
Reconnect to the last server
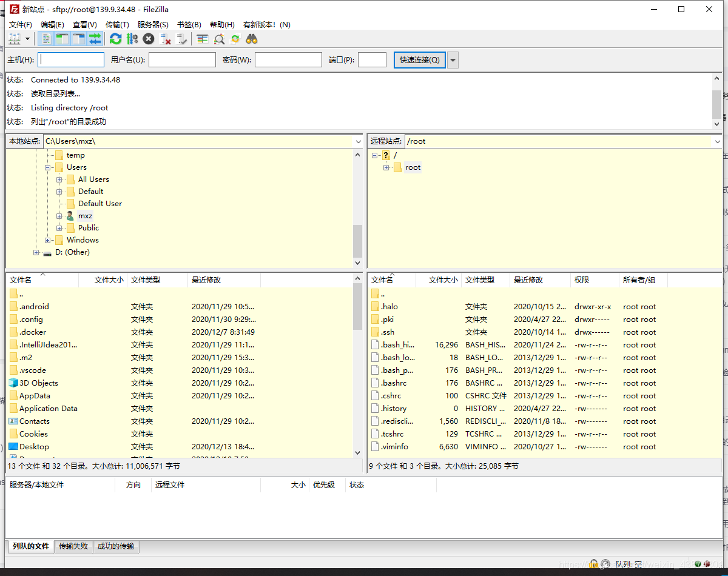tap(182, 39)
